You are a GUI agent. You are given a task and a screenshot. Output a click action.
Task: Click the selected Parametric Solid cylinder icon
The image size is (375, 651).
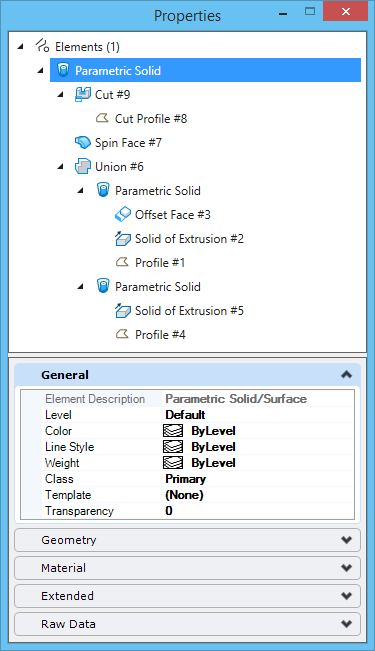(63, 70)
